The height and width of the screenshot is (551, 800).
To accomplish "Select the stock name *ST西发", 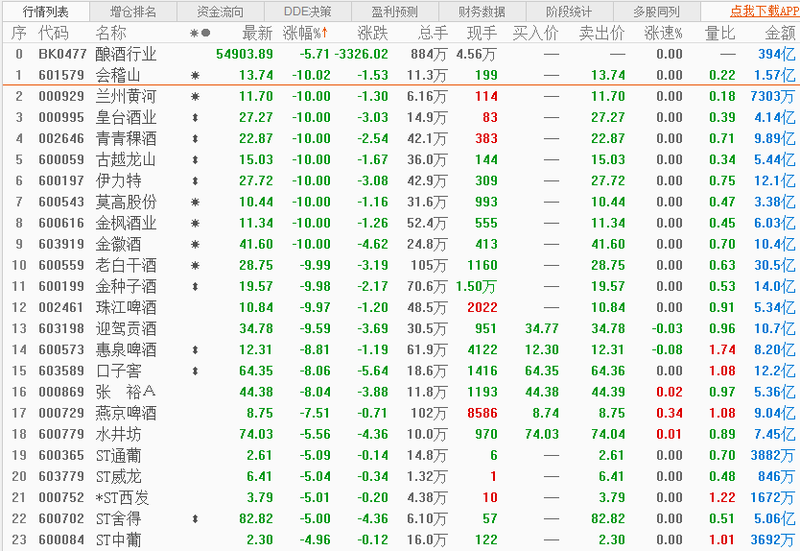I will pyautogui.click(x=122, y=497).
